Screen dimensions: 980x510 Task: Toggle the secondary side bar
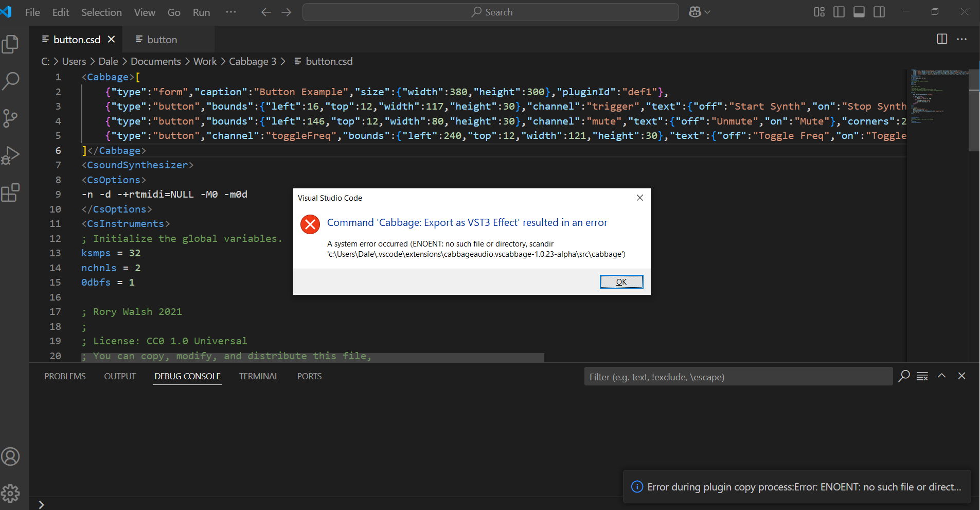(879, 12)
